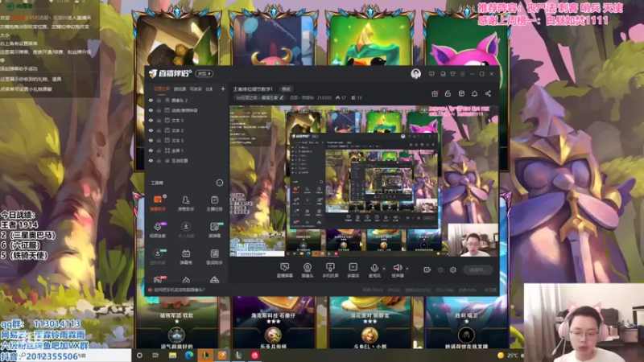The width and height of the screenshot is (644, 362).
Task: Select the 全屏 1 layer row
Action: tap(187, 150)
